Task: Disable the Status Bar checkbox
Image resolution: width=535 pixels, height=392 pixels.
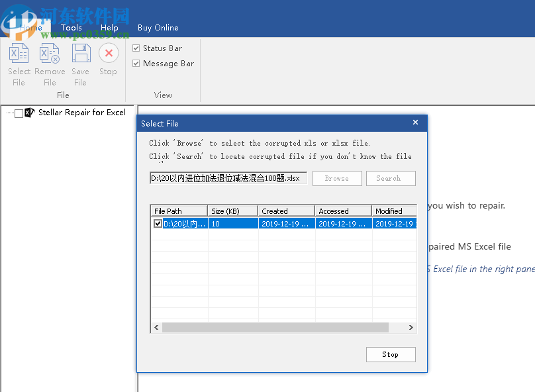Action: (136, 48)
